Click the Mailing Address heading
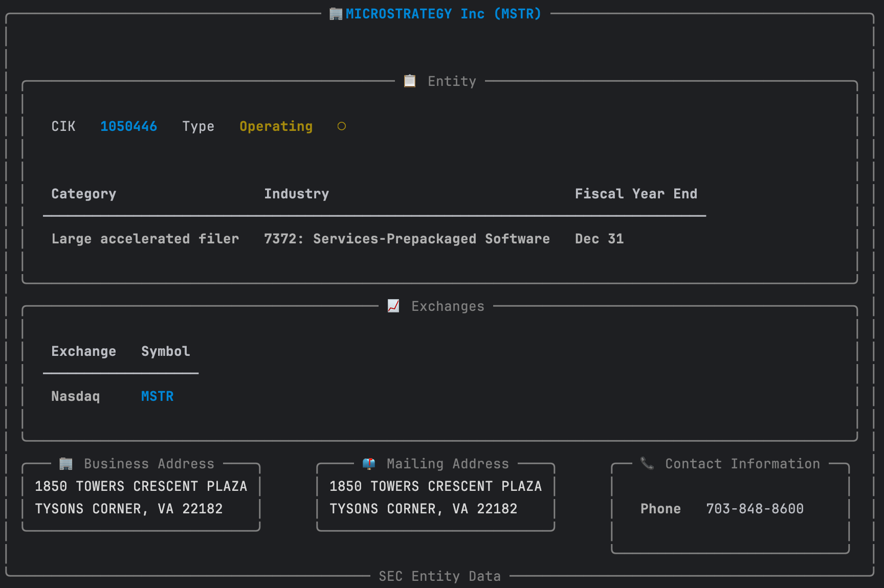 pos(448,464)
